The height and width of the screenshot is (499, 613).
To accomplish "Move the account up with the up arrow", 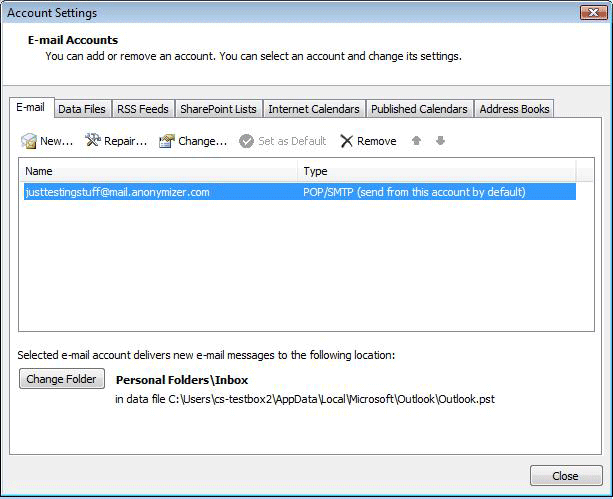I will (418, 141).
